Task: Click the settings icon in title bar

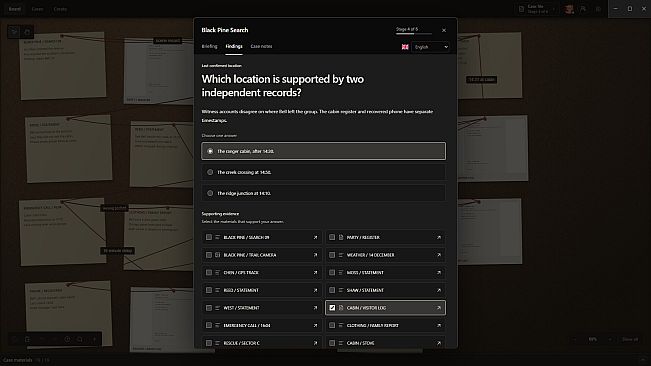Action: [598, 9]
